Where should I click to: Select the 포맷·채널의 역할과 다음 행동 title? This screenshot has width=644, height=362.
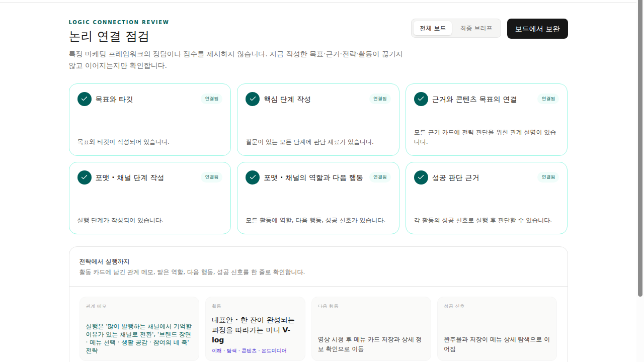[313, 178]
